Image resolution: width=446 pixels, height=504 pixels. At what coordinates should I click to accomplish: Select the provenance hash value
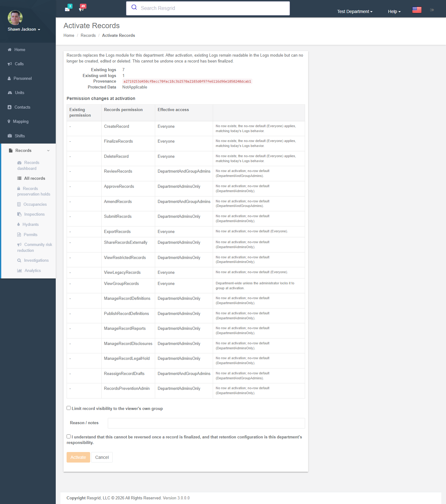click(187, 82)
